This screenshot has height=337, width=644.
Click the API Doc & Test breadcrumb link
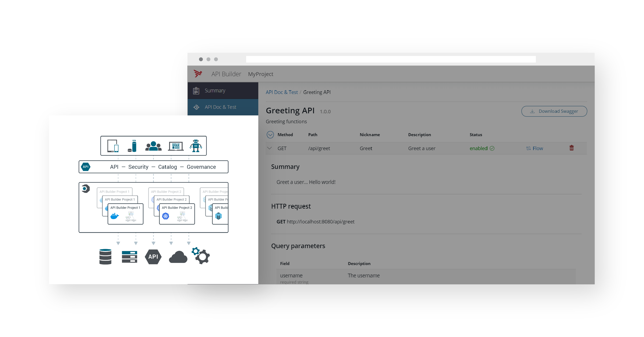(x=282, y=92)
